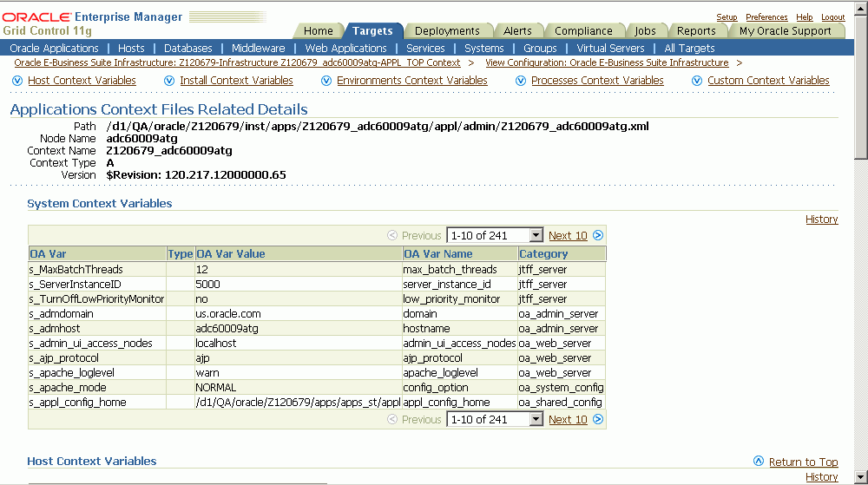Go to the Alerts tab
Screen dimensions: 868x485
point(517,31)
